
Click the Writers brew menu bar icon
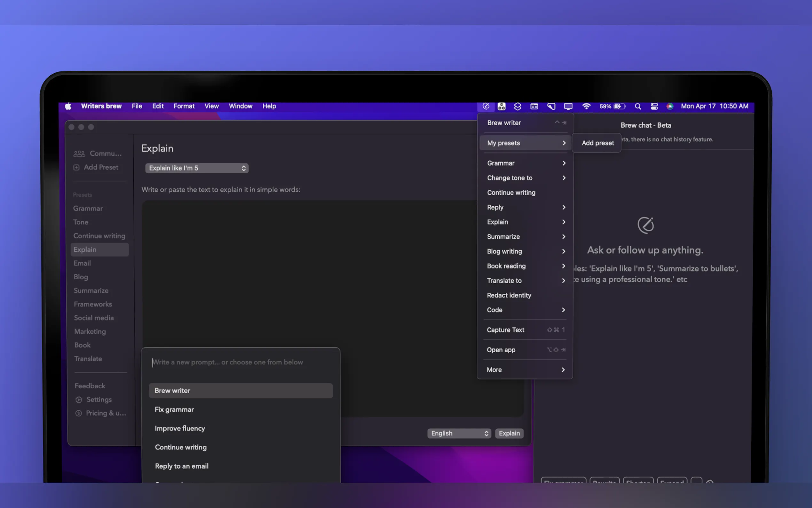pyautogui.click(x=486, y=106)
